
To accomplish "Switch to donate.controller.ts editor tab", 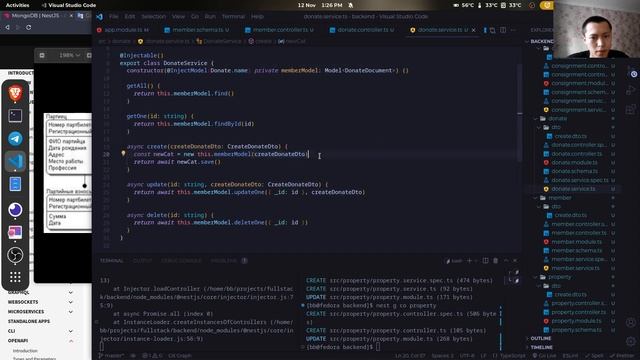I will pos(363,30).
